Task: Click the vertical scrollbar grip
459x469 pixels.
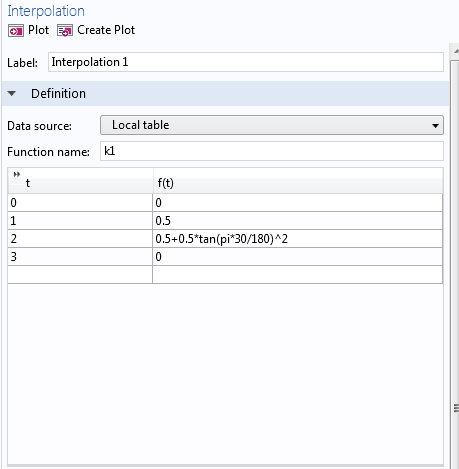Action: point(456,408)
